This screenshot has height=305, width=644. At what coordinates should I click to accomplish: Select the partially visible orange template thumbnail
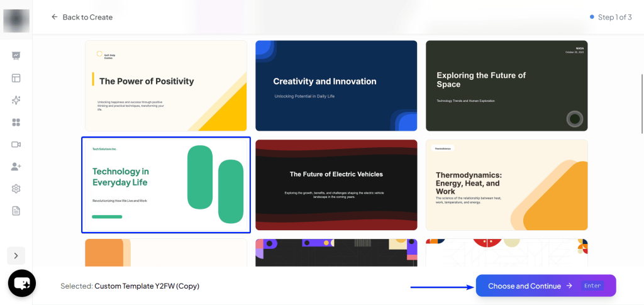[166, 252]
